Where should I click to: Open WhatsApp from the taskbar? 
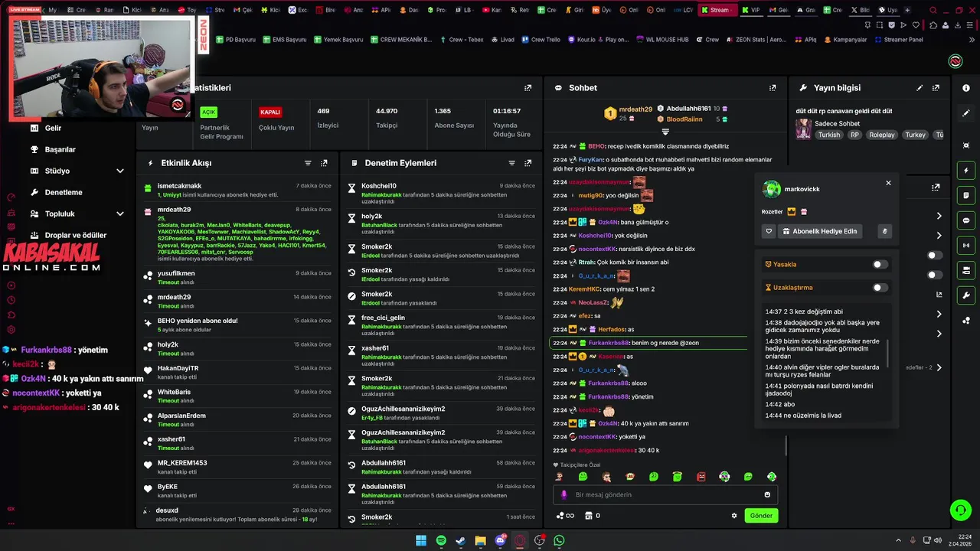click(x=559, y=540)
